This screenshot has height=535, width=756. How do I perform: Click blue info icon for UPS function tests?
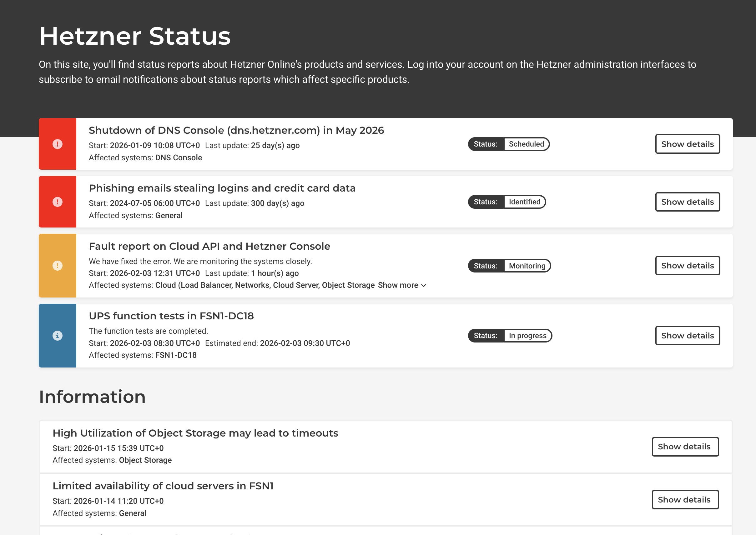click(x=57, y=336)
